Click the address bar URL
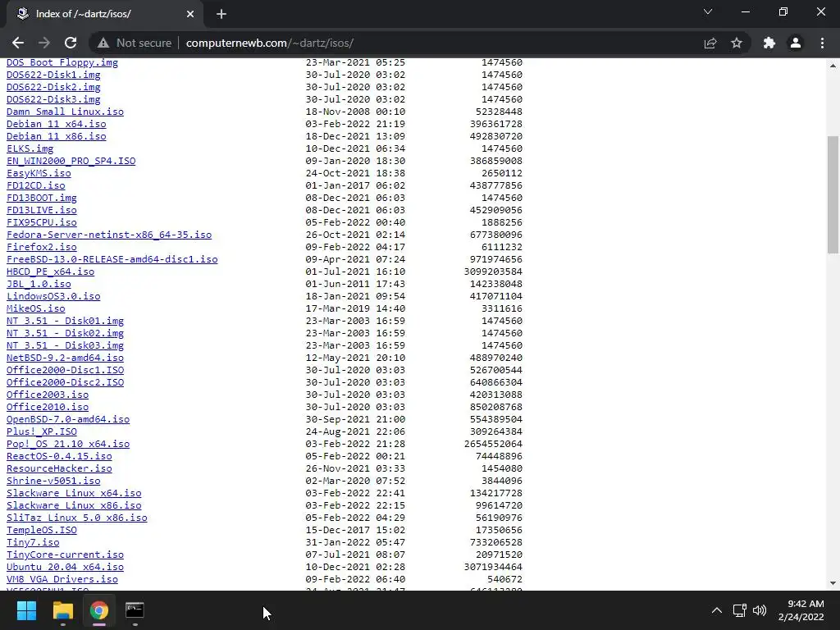Viewport: 840px width, 630px height. pos(269,43)
